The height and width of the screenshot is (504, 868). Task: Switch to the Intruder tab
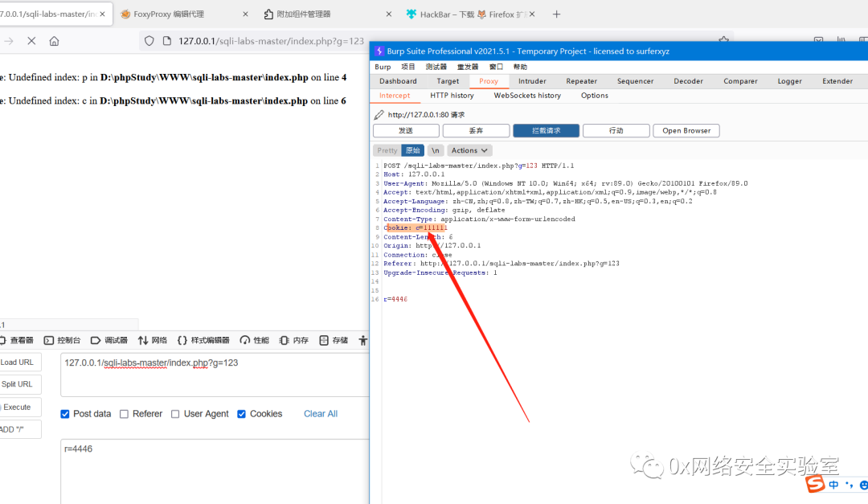(x=532, y=81)
